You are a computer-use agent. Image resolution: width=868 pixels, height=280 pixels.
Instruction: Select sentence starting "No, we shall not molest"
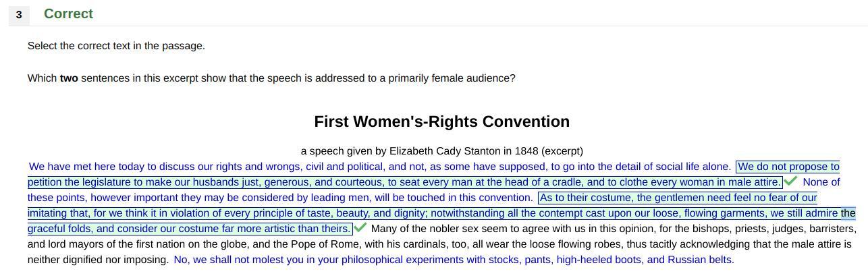[453, 260]
